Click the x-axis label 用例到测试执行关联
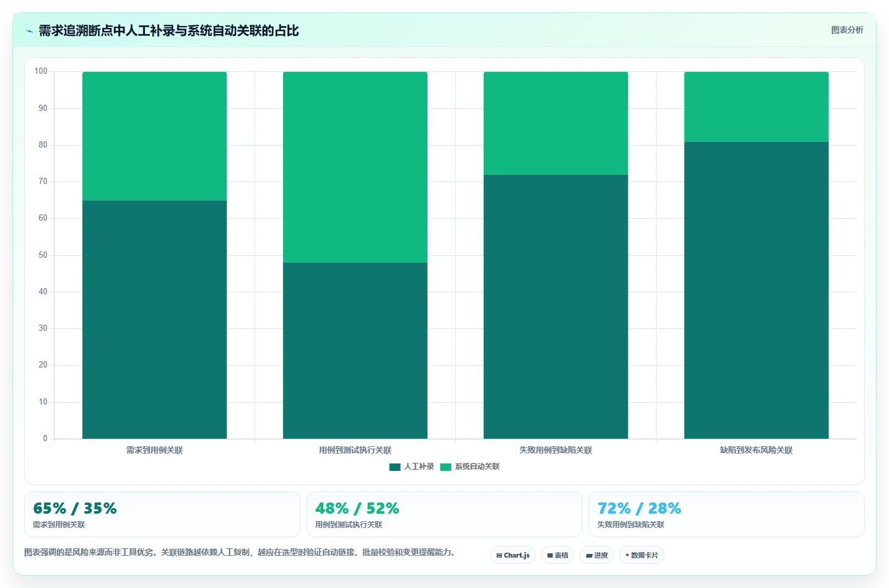The height and width of the screenshot is (588, 889). pyautogui.click(x=355, y=450)
